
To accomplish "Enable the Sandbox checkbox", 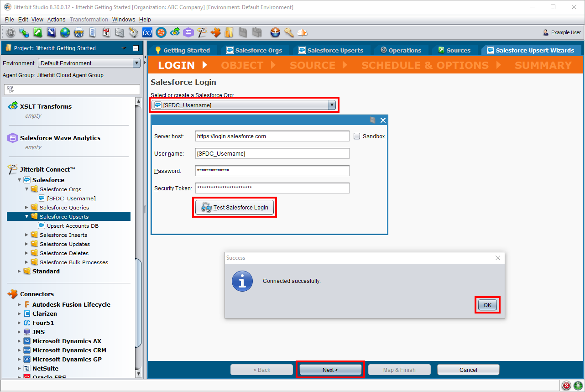I will coord(357,136).
